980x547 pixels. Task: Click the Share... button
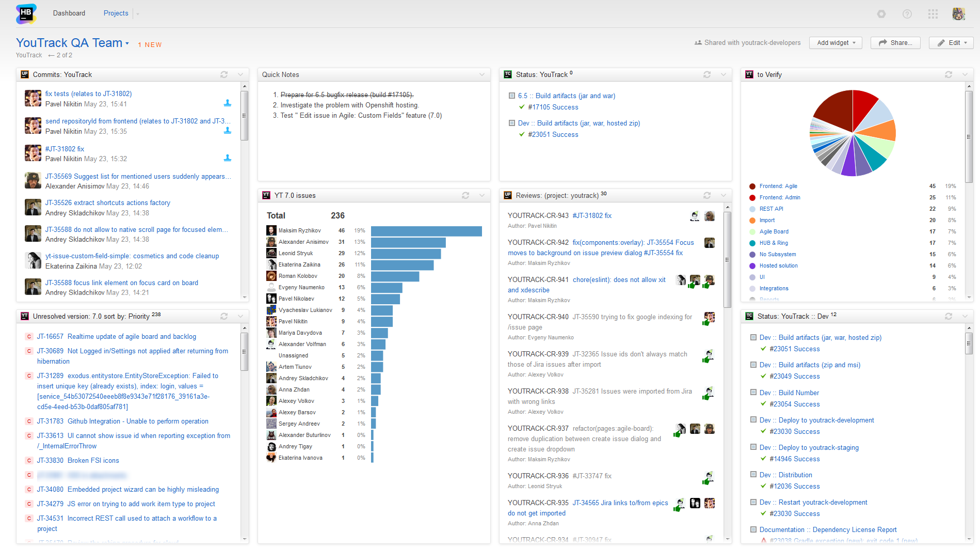click(x=895, y=43)
